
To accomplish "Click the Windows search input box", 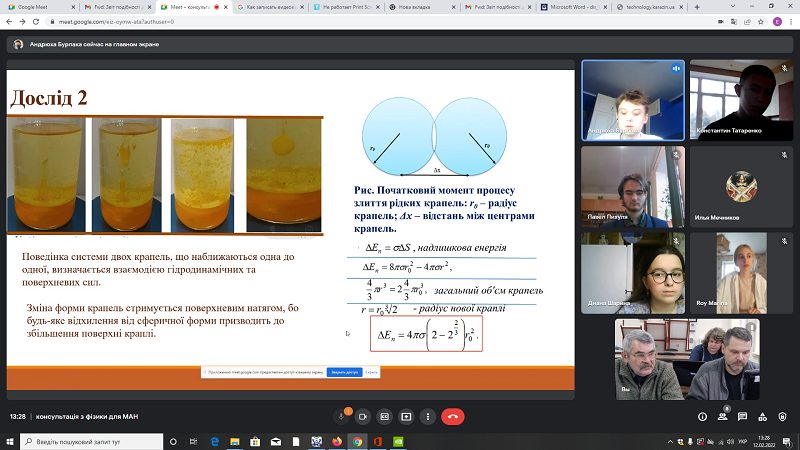I will [x=92, y=441].
